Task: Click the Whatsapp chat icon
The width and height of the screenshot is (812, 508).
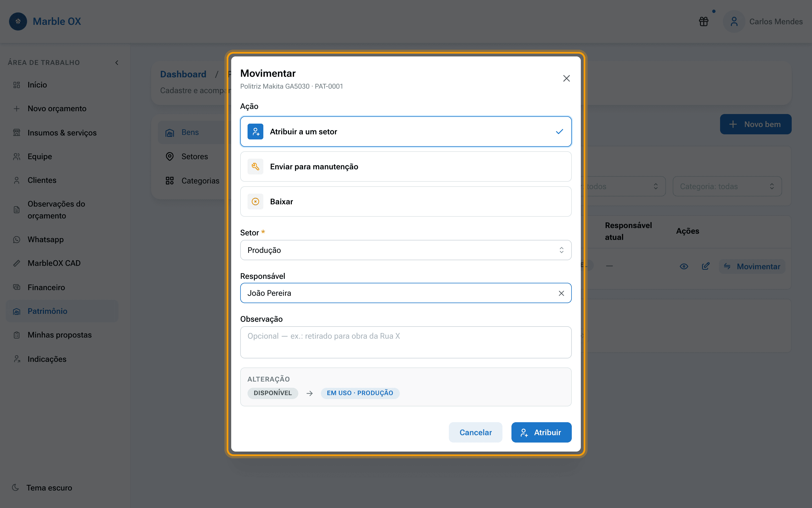Action: (x=16, y=240)
